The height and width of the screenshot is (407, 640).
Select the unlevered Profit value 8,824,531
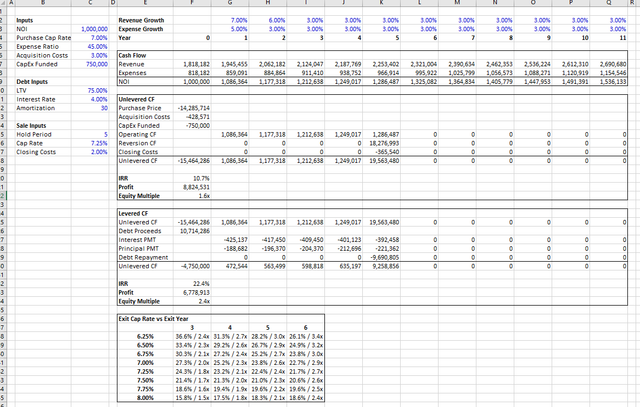tap(197, 187)
